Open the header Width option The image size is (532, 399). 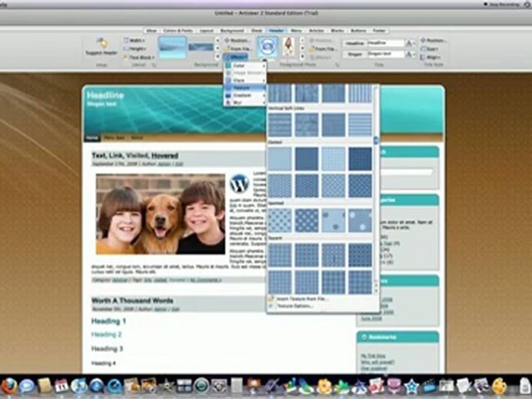click(134, 40)
